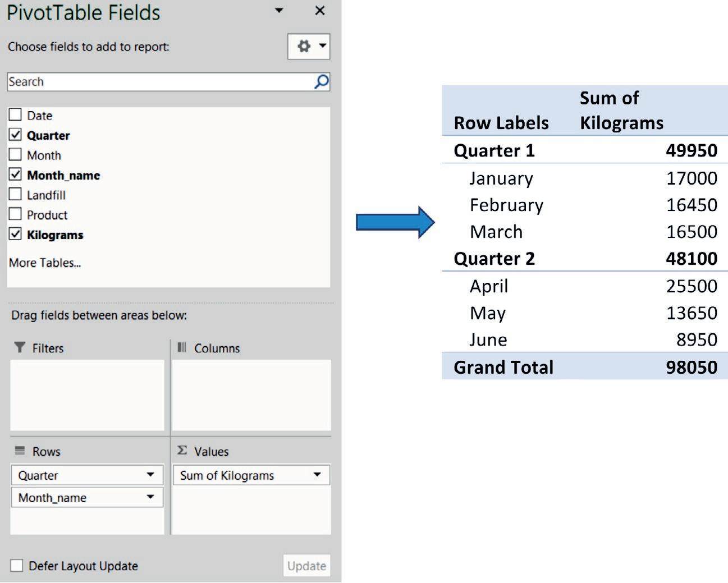Select the May row label
Screen dimensions: 728x583
click(488, 313)
